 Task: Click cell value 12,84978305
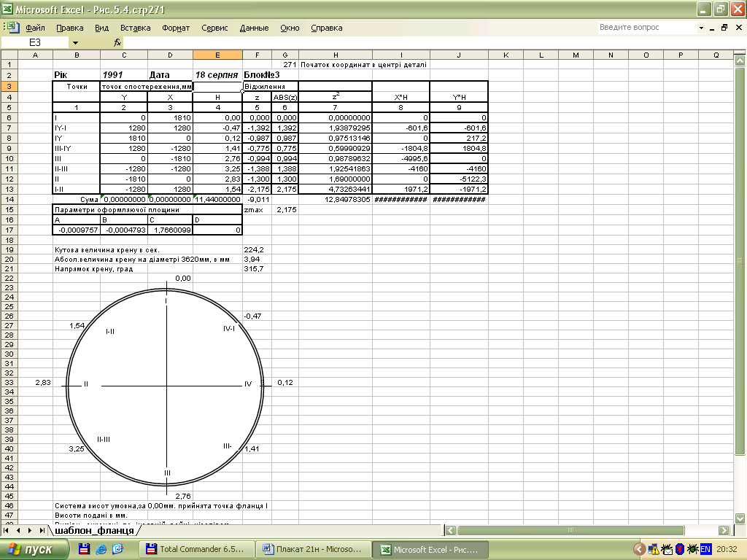336,200
